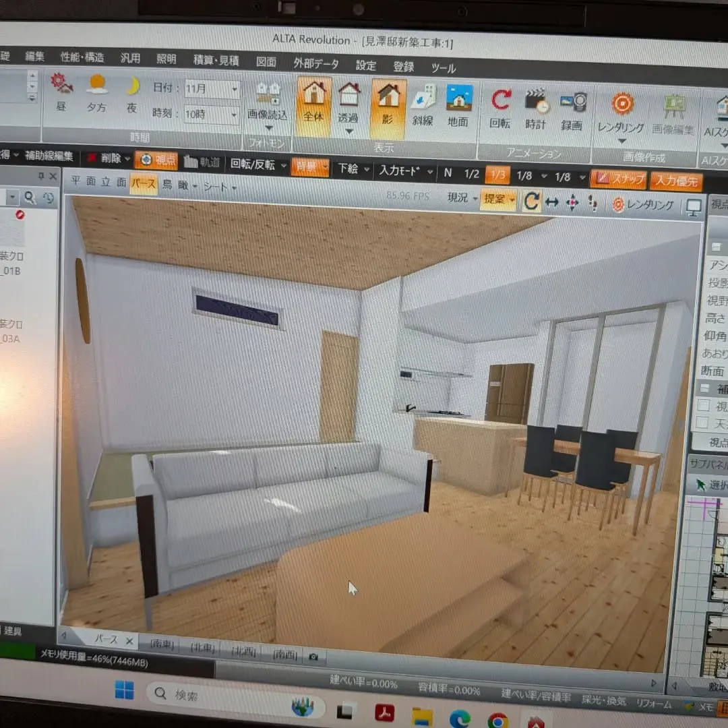Click the 画像編集 image edit icon
Screen dimensions: 728x728
[x=673, y=115]
